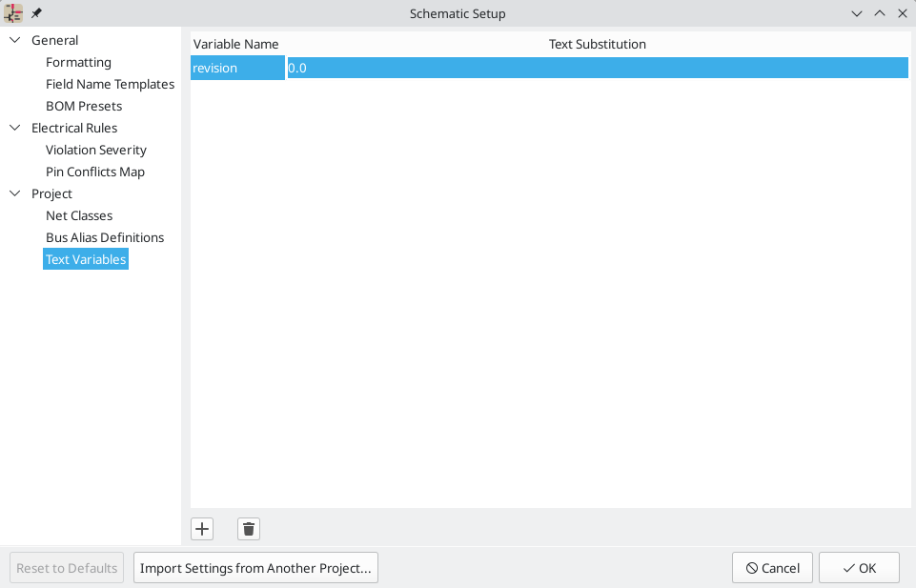916x588 pixels.
Task: Collapse the Electrical Rules section
Action: click(x=13, y=128)
